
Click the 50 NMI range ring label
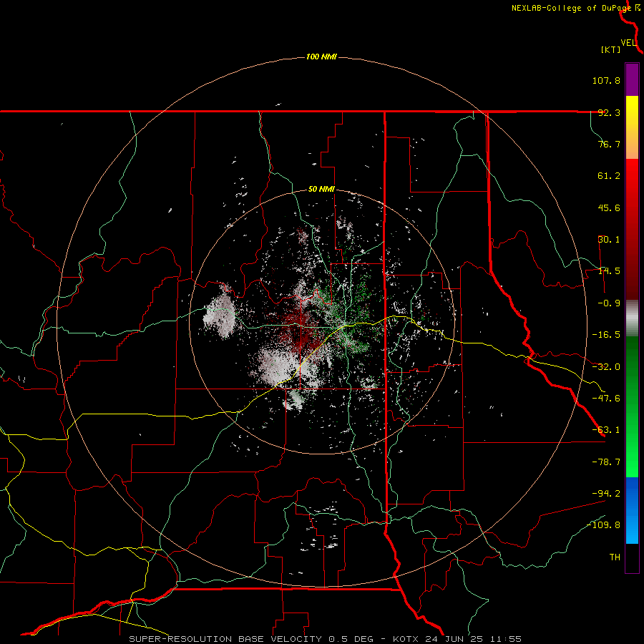coord(321,190)
